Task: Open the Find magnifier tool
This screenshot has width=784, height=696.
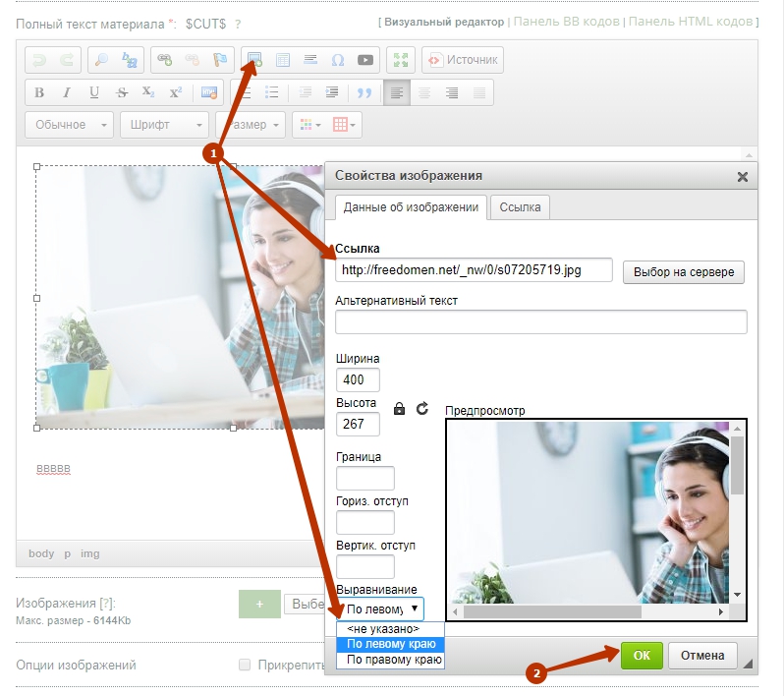Action: click(x=101, y=60)
